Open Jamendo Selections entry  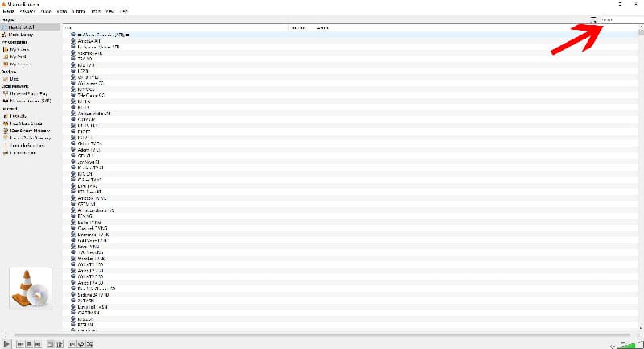(31, 146)
